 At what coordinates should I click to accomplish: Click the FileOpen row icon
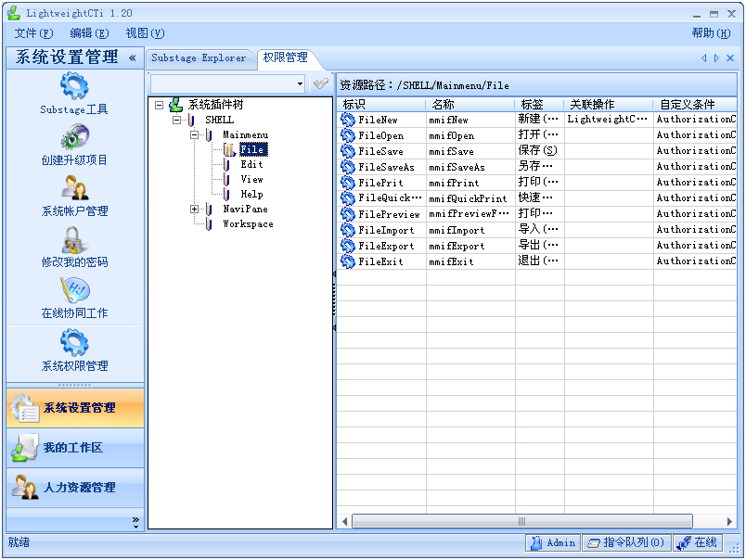348,135
